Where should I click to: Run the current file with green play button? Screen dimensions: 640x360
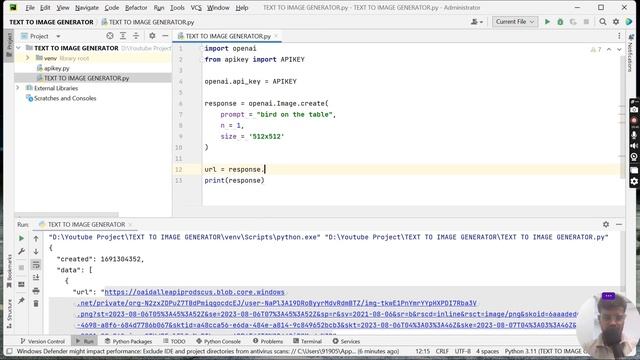click(x=547, y=22)
